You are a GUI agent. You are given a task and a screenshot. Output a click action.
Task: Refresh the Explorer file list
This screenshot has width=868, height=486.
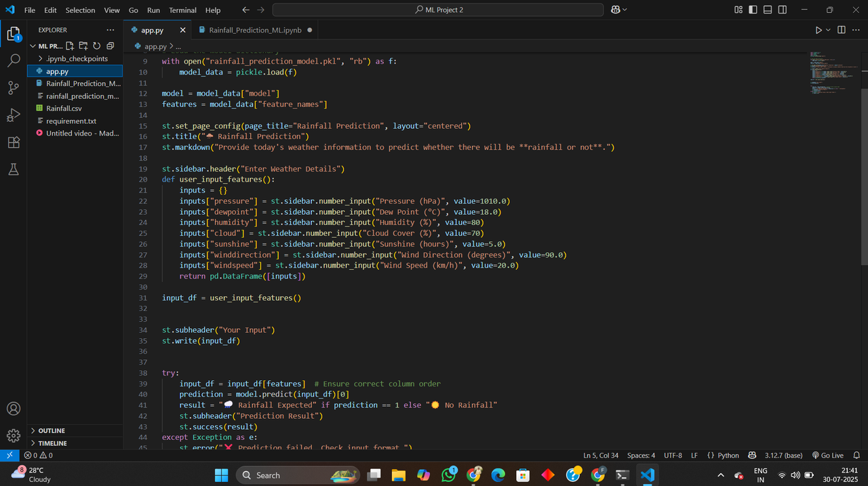pos(97,46)
